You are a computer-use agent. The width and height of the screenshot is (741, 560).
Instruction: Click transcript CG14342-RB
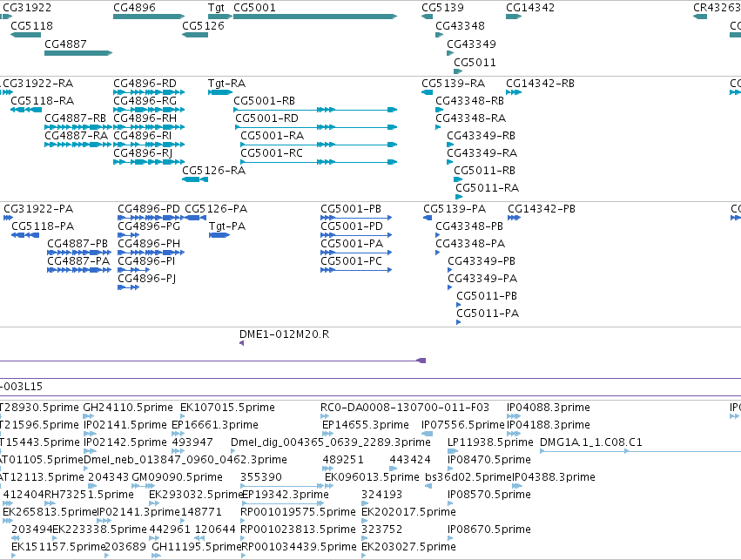(x=540, y=84)
